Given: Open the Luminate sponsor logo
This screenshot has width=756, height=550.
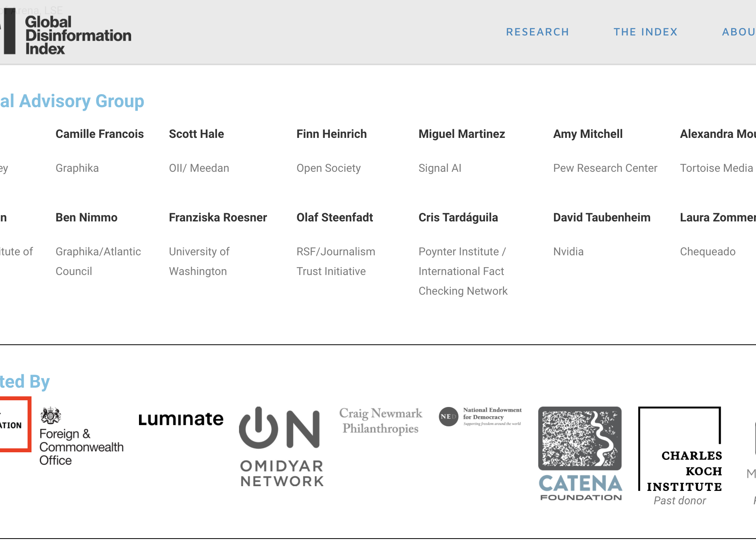Looking at the screenshot, I should click(x=181, y=419).
